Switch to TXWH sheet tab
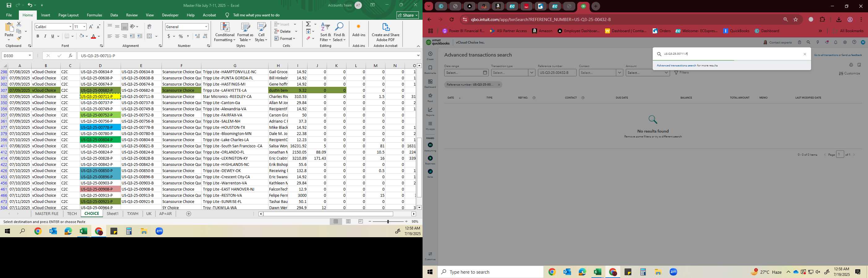The image size is (868, 278). pos(132,214)
